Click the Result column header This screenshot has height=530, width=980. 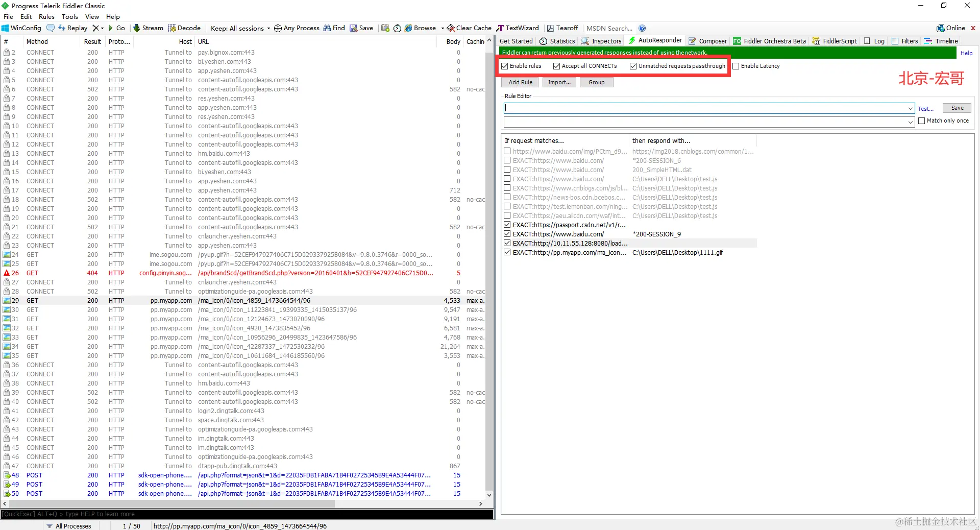point(92,42)
